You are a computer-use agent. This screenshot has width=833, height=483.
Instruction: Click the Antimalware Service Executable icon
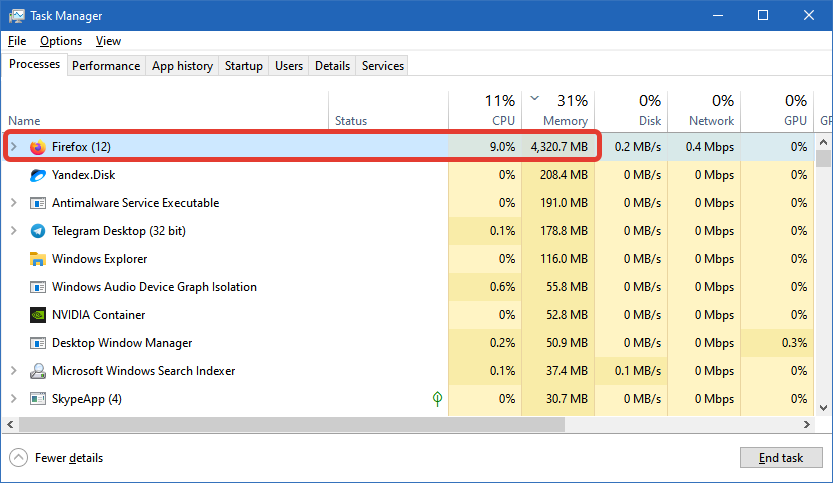click(x=38, y=203)
